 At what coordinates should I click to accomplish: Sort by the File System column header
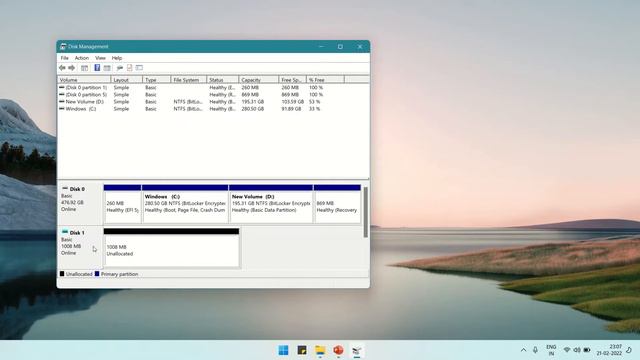(x=189, y=80)
